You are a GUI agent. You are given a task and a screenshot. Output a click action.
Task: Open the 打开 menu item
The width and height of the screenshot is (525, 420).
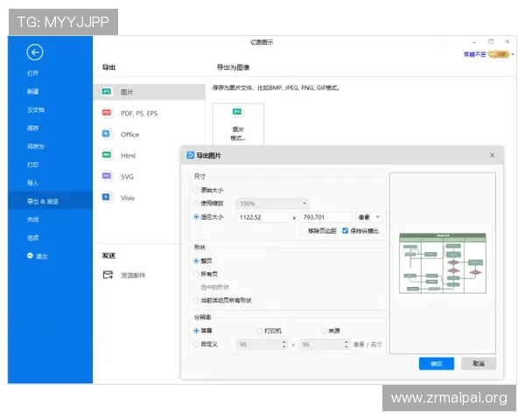tap(33, 73)
